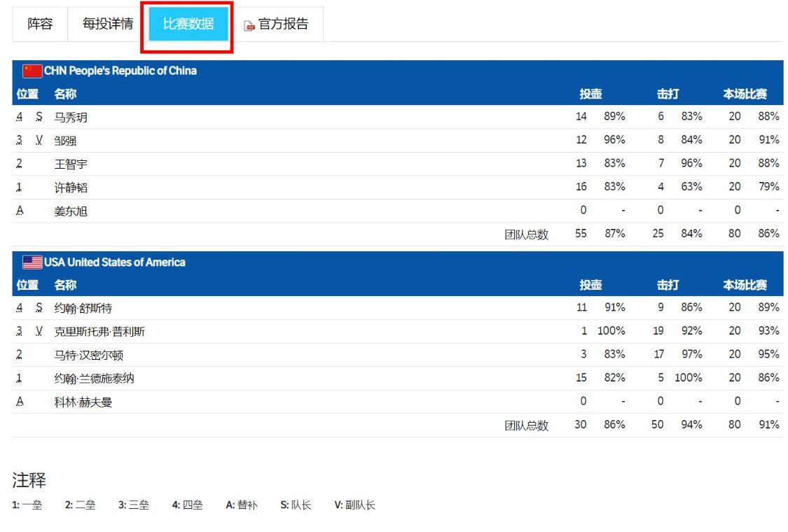Click on 约翰·舒斯特 in the USA lineup

click(x=83, y=307)
